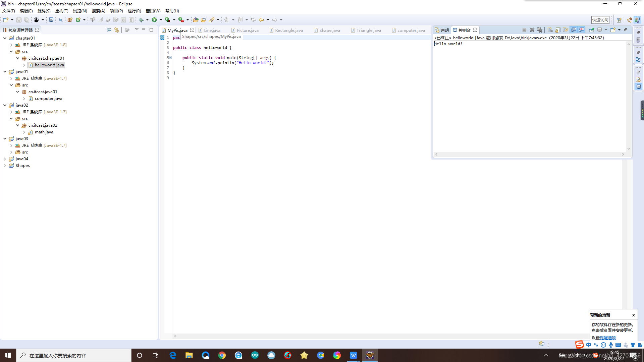Expand the Shapes project tree node
The width and height of the screenshot is (644, 362).
(5, 165)
